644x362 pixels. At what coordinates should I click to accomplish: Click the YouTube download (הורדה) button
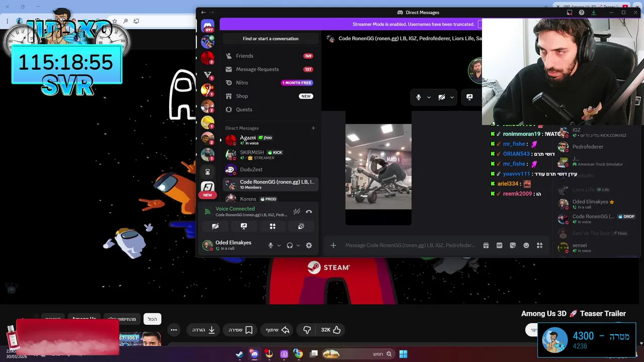pyautogui.click(x=203, y=330)
